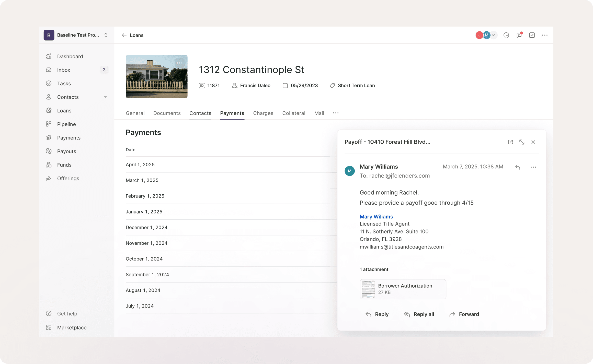593x364 pixels.
Task: Show more loan tabs via ellipsis
Action: (x=336, y=113)
